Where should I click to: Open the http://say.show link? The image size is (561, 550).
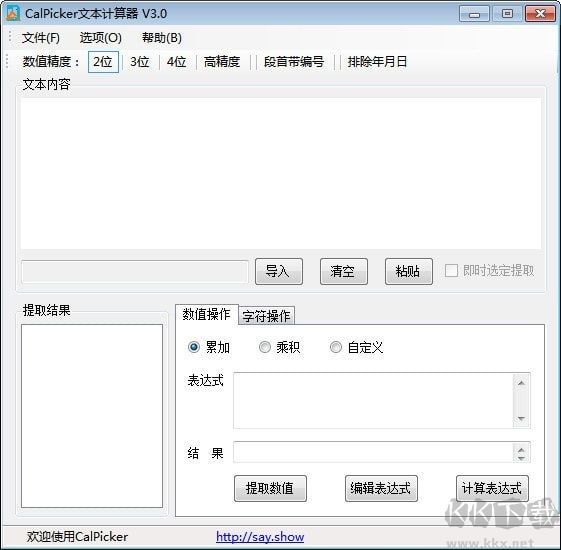[260, 537]
